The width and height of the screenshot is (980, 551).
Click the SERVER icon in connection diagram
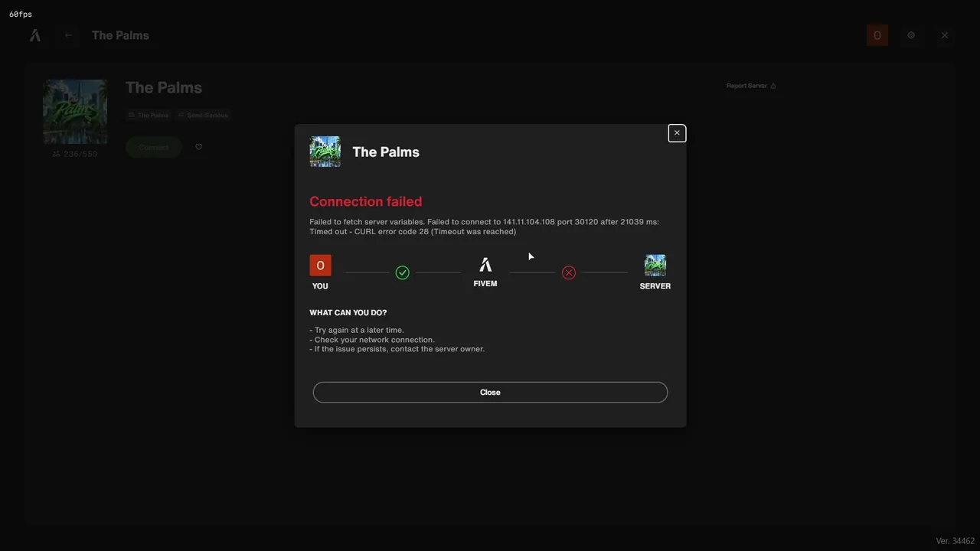(655, 266)
